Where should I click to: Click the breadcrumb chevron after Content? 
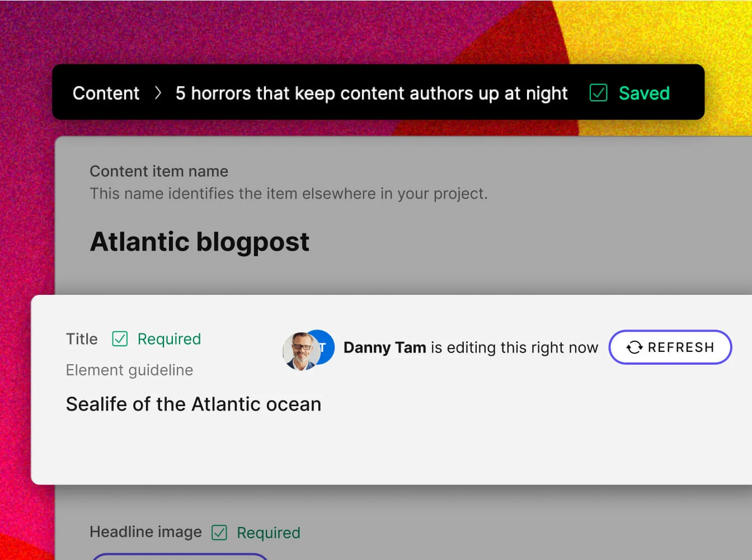tap(158, 93)
